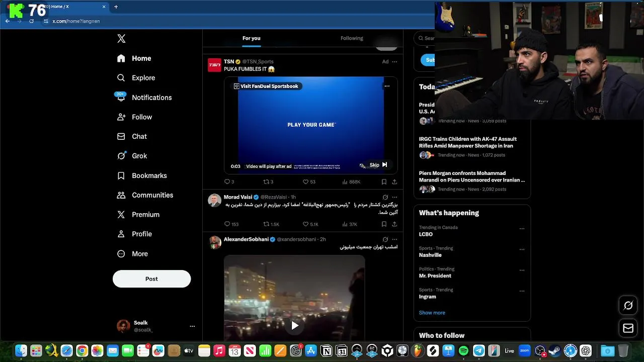Click the white Post button
644x362 pixels.
pos(151,279)
